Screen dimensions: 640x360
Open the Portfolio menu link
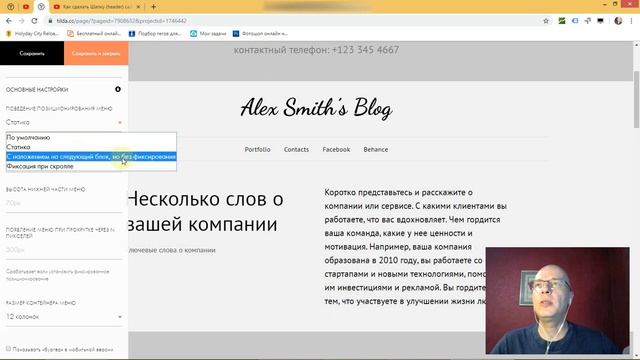pyautogui.click(x=258, y=149)
